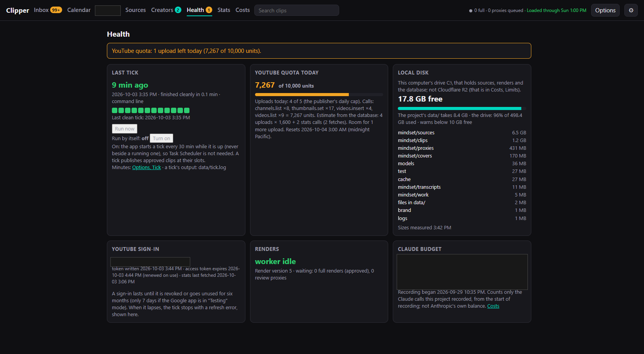Click the YouTube quota progress bar
The width and height of the screenshot is (644, 354).
pyautogui.click(x=319, y=94)
